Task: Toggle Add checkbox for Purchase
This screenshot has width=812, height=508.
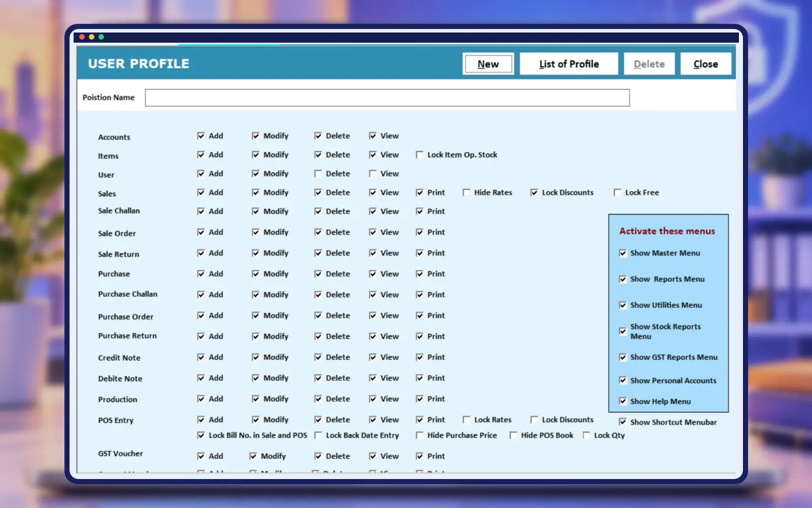Action: (x=201, y=274)
